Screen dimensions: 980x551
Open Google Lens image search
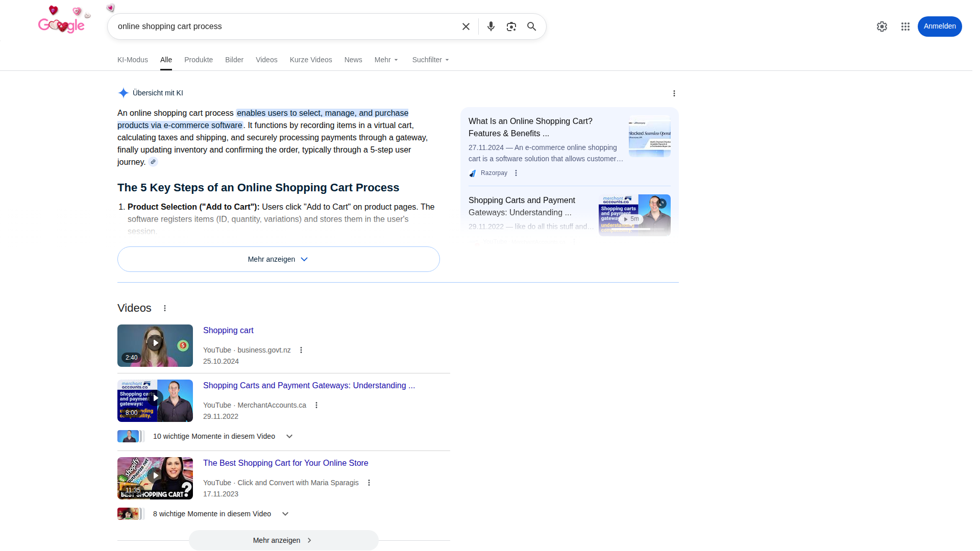click(511, 26)
